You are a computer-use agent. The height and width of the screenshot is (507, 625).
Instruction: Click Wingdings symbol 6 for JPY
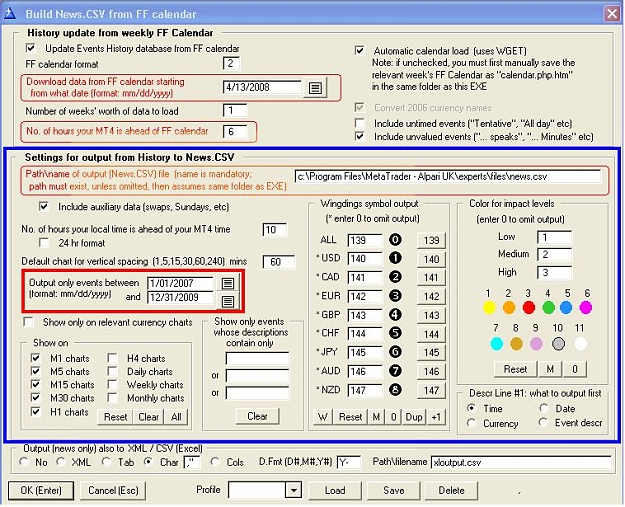tap(395, 352)
